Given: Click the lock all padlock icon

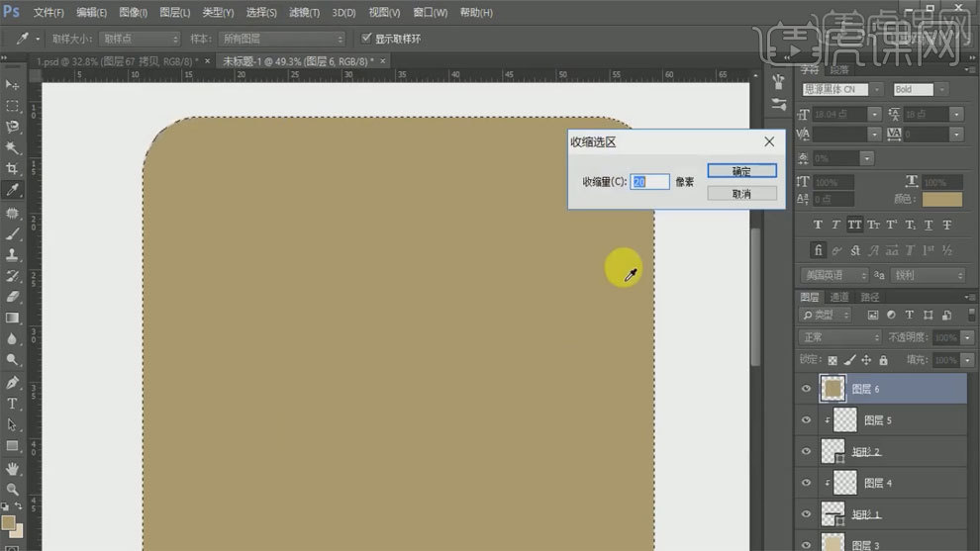Looking at the screenshot, I should pos(883,361).
